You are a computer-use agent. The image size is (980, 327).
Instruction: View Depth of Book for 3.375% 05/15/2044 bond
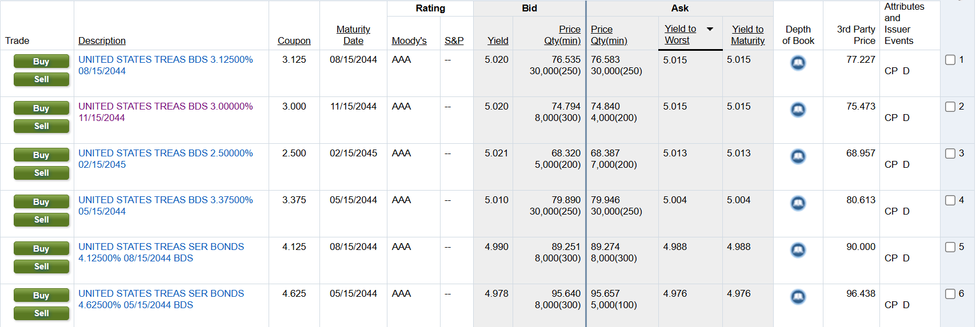(x=798, y=203)
